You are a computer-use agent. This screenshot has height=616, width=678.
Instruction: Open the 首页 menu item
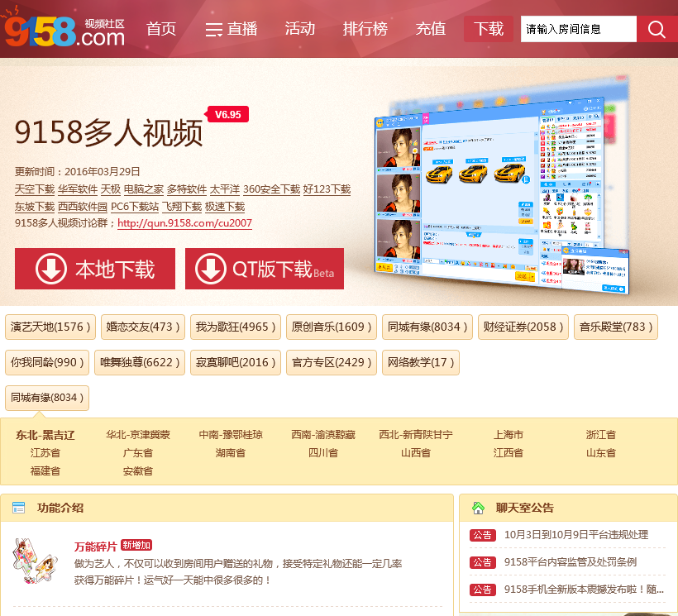pyautogui.click(x=161, y=29)
